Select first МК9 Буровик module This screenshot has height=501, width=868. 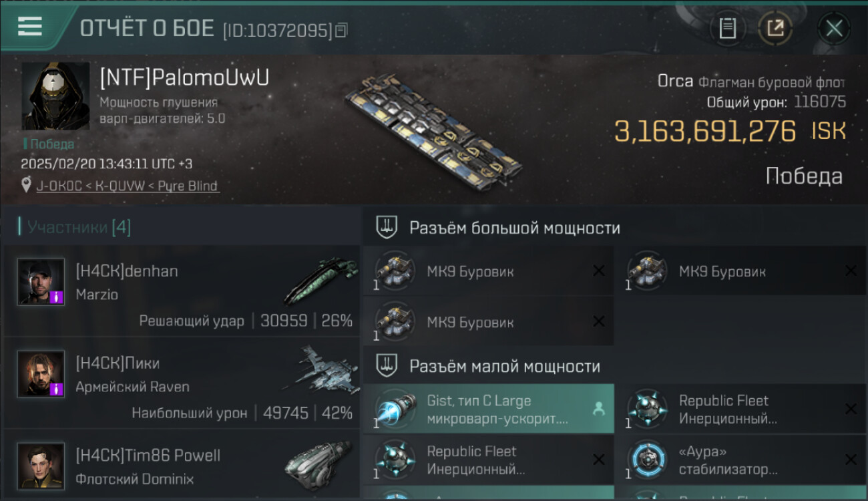tap(489, 271)
